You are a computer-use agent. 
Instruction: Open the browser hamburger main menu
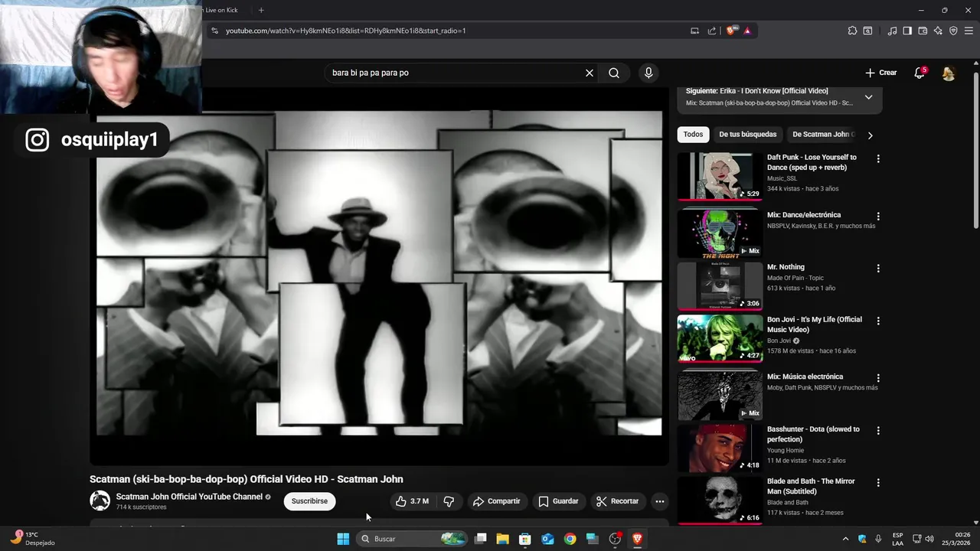point(969,31)
